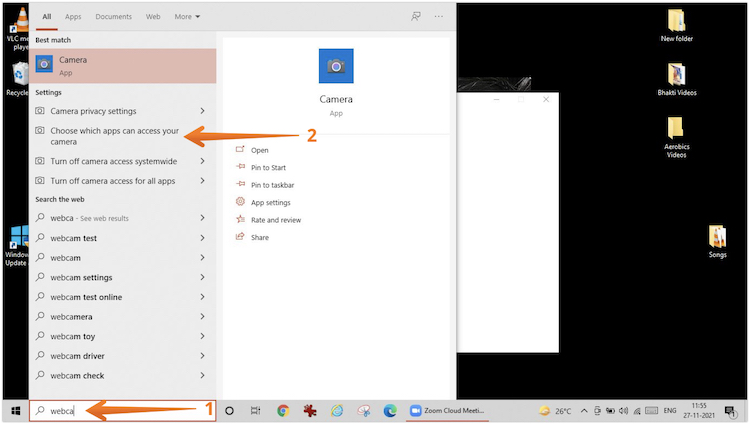Image resolution: width=750 pixels, height=426 pixels.
Task: Select the New folder desktop icon
Action: [x=676, y=26]
